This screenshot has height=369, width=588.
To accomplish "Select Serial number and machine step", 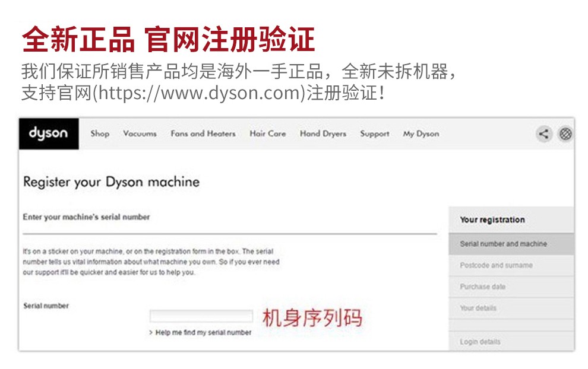I will coord(511,244).
